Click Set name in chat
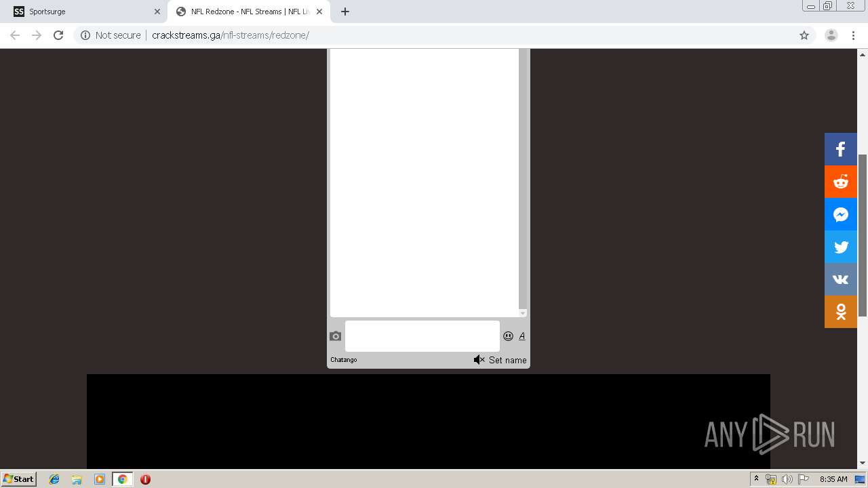Viewport: 868px width, 488px height. (507, 360)
